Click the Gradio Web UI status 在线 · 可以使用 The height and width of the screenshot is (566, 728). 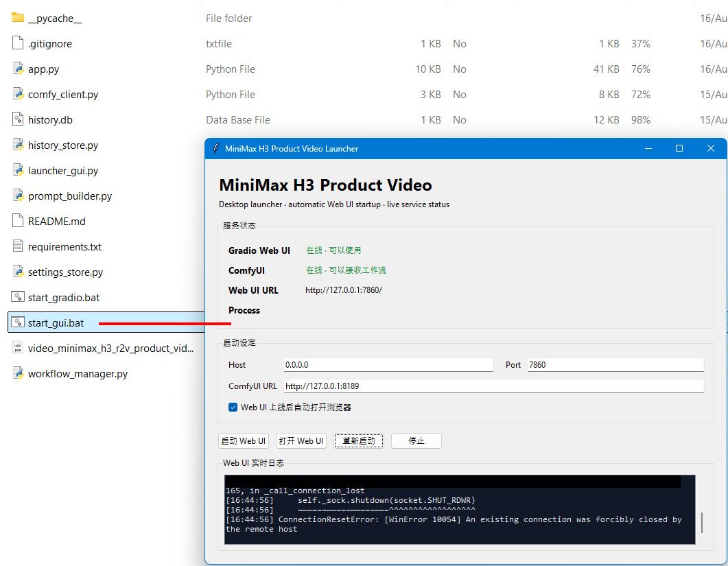pyautogui.click(x=333, y=250)
